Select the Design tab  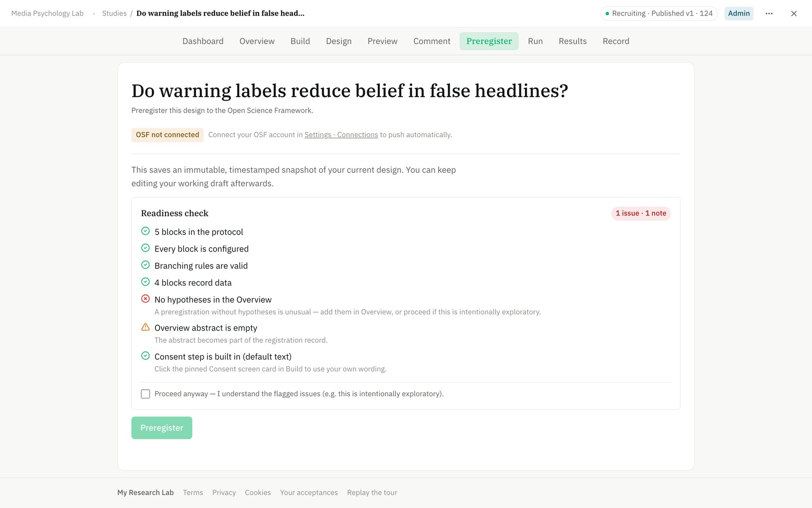(x=339, y=41)
